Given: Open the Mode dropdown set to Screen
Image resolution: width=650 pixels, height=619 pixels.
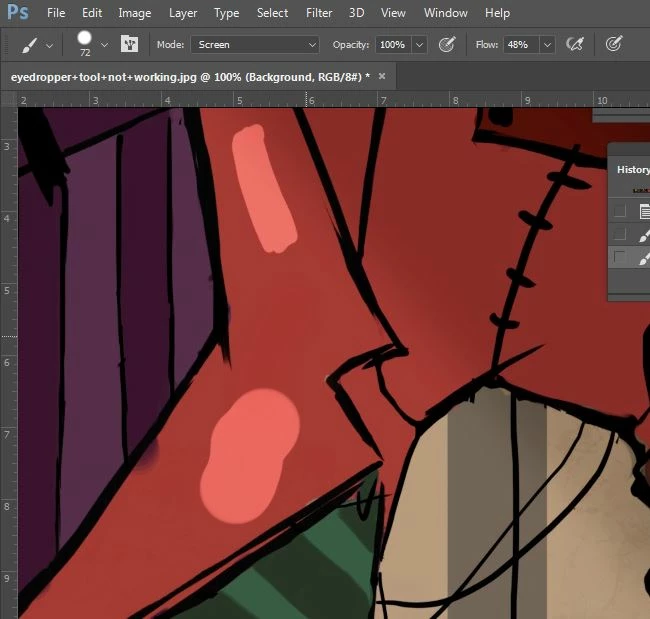Looking at the screenshot, I should pyautogui.click(x=255, y=45).
